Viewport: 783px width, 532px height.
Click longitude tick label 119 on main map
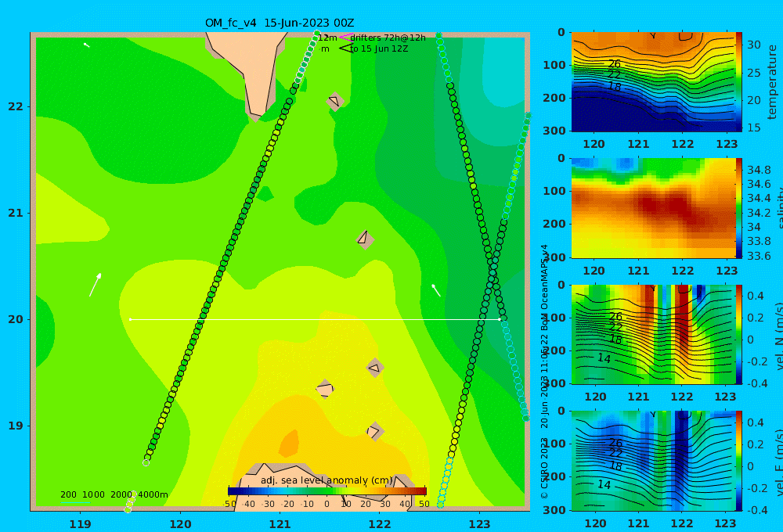click(81, 524)
